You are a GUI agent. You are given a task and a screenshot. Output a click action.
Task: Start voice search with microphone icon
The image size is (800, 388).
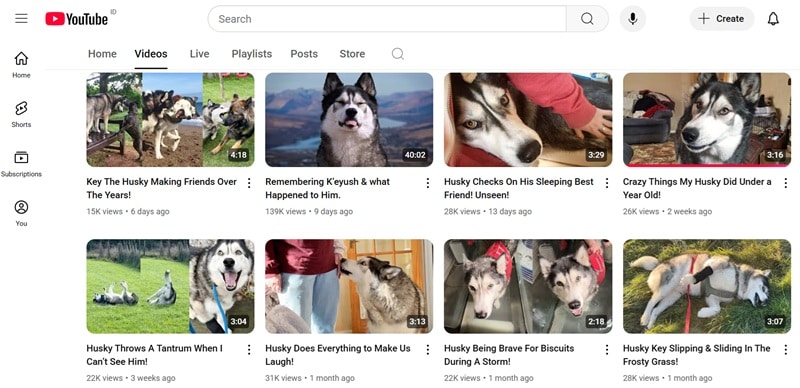point(633,19)
